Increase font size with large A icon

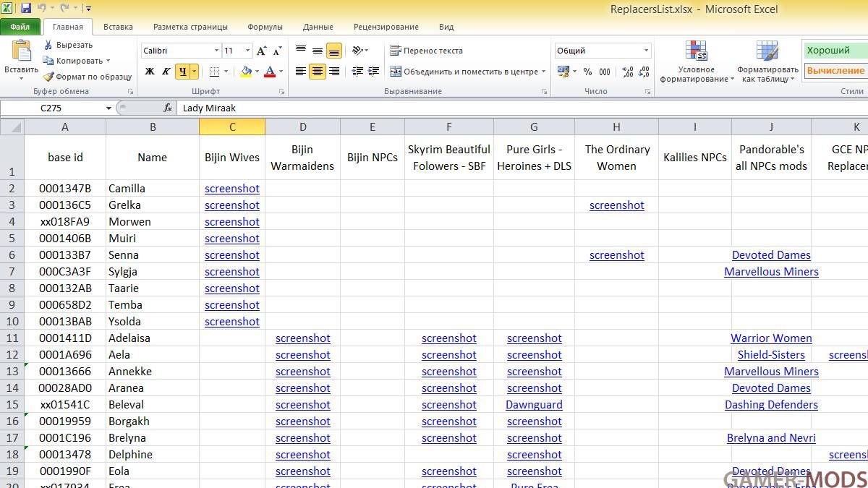(x=261, y=51)
